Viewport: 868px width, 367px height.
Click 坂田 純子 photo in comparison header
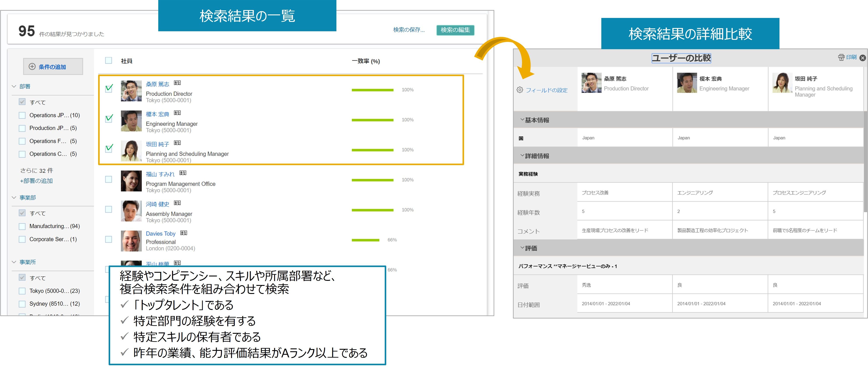782,83
